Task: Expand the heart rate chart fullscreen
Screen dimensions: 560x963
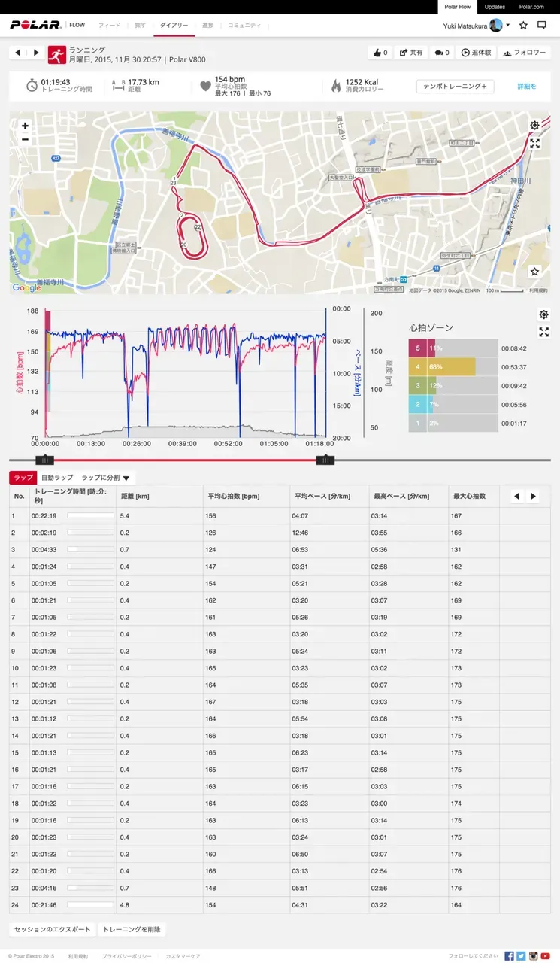Action: click(543, 332)
